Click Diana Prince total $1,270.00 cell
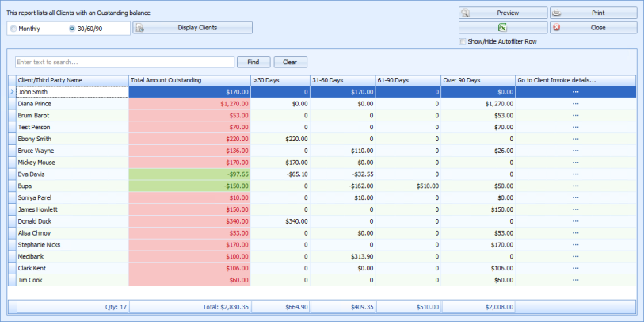The width and height of the screenshot is (644, 322). click(190, 104)
